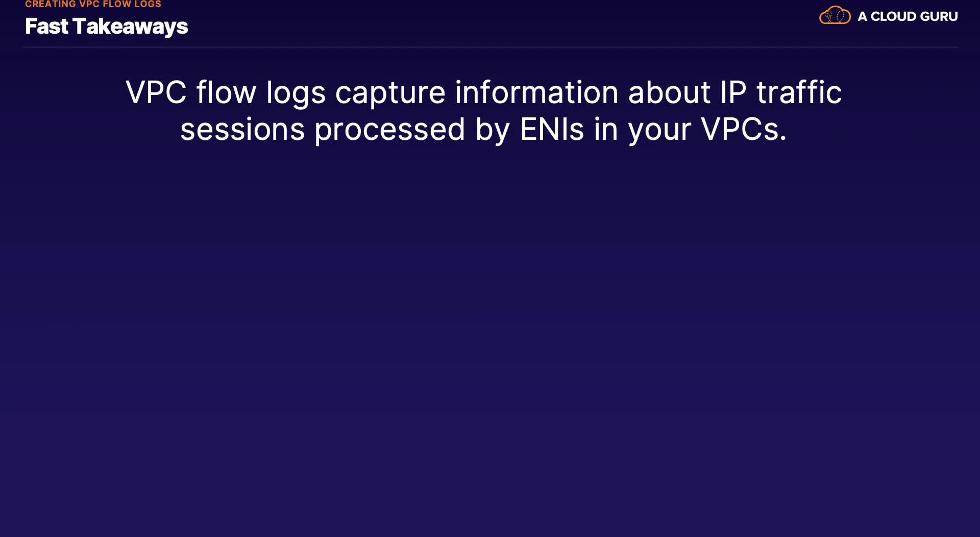This screenshot has width=980, height=537.
Task: Click "VPCs." at the end of the sentence
Action: click(744, 130)
